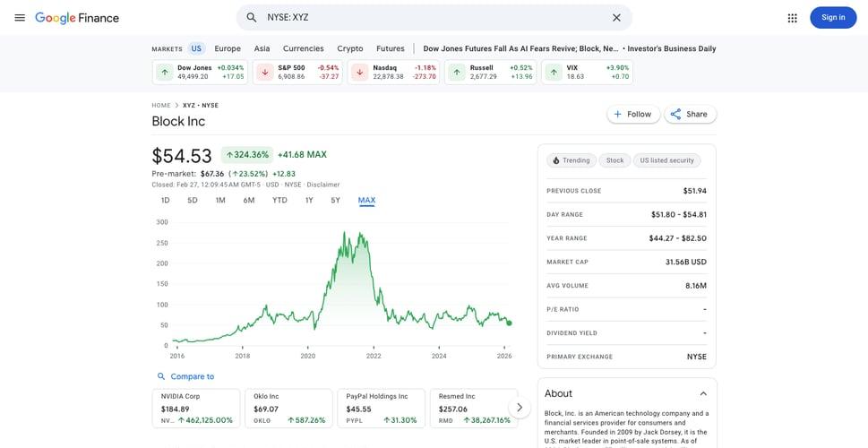Add PayPal Holdings Inc to comparison

click(x=381, y=409)
